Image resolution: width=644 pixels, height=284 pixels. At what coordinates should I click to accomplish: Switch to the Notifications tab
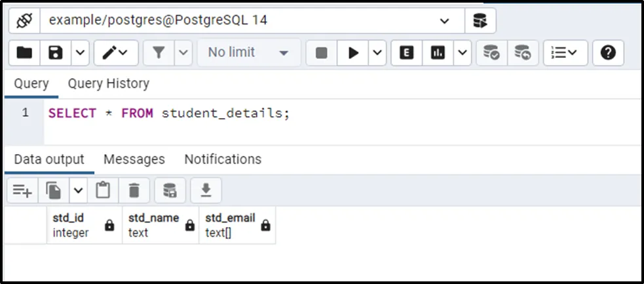click(223, 159)
